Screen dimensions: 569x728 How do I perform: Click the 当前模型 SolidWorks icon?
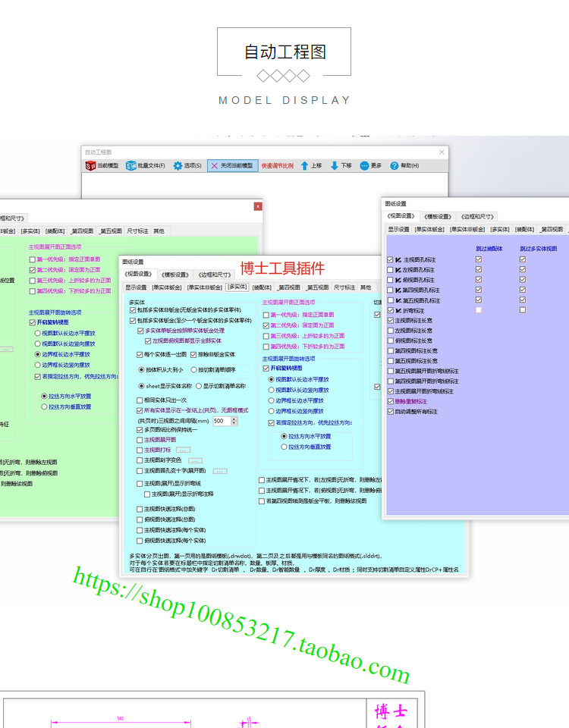(90, 166)
